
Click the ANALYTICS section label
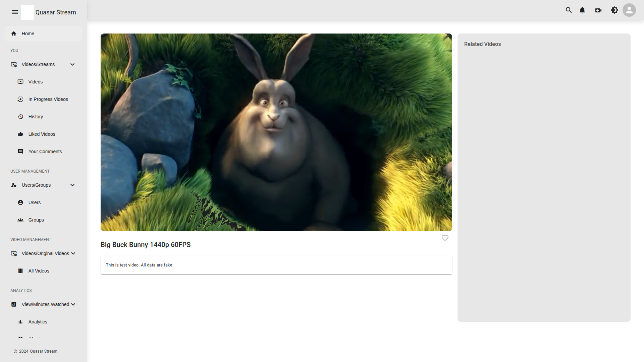click(x=21, y=290)
